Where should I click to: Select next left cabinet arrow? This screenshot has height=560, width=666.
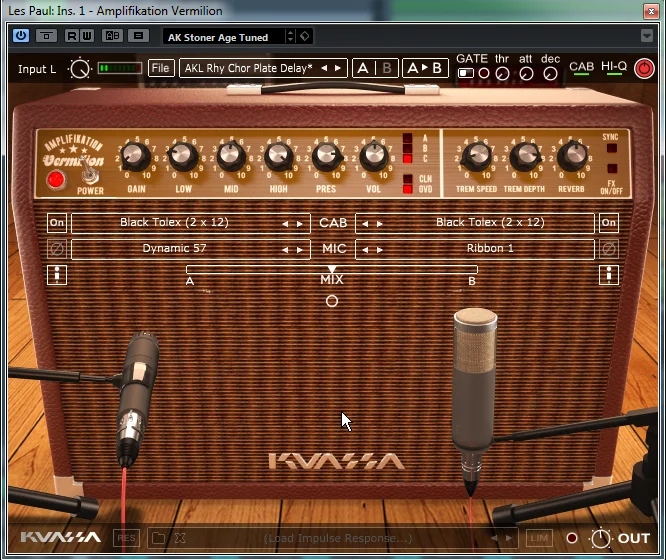(299, 224)
